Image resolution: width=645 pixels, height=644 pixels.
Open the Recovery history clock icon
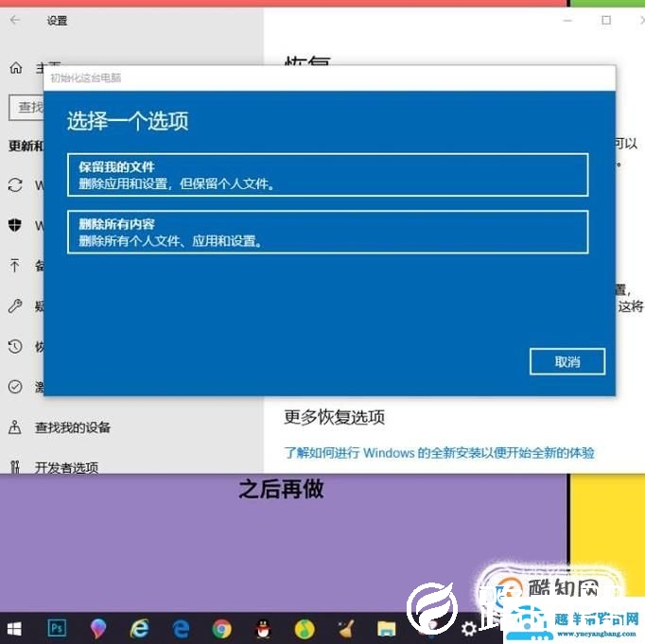(15, 346)
